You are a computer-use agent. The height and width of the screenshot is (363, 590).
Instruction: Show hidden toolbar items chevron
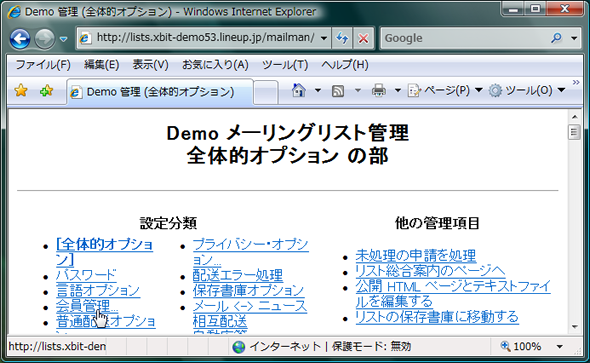coord(576,82)
